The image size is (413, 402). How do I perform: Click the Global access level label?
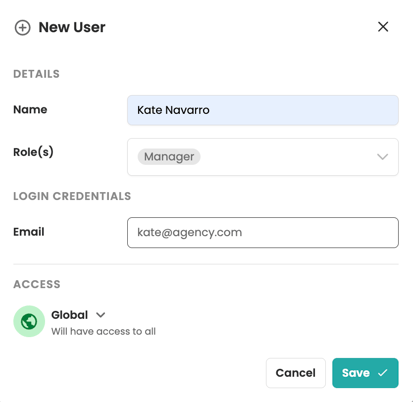point(69,315)
